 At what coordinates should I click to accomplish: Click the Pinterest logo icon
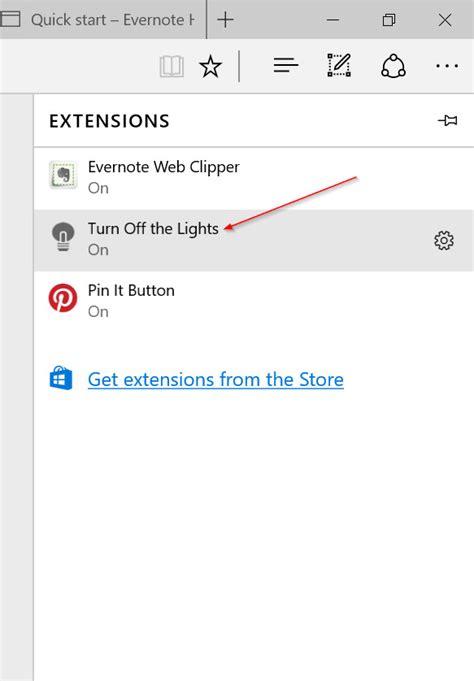coord(63,298)
